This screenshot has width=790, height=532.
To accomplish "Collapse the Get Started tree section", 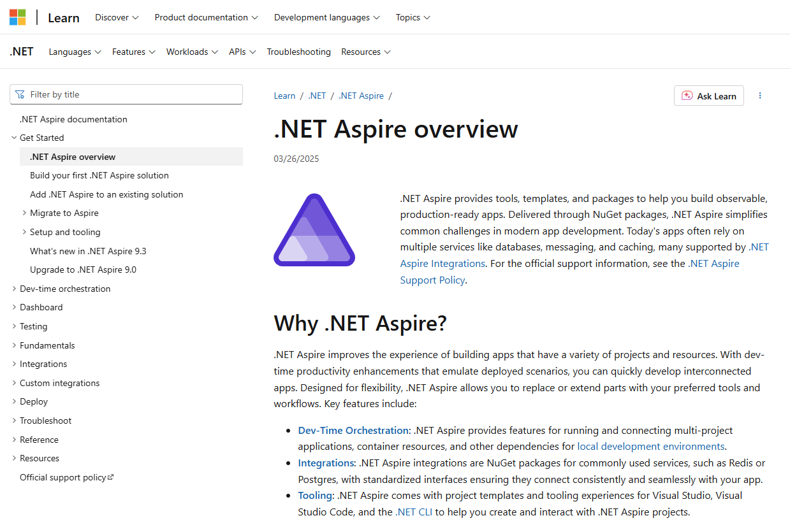I will click(14, 138).
